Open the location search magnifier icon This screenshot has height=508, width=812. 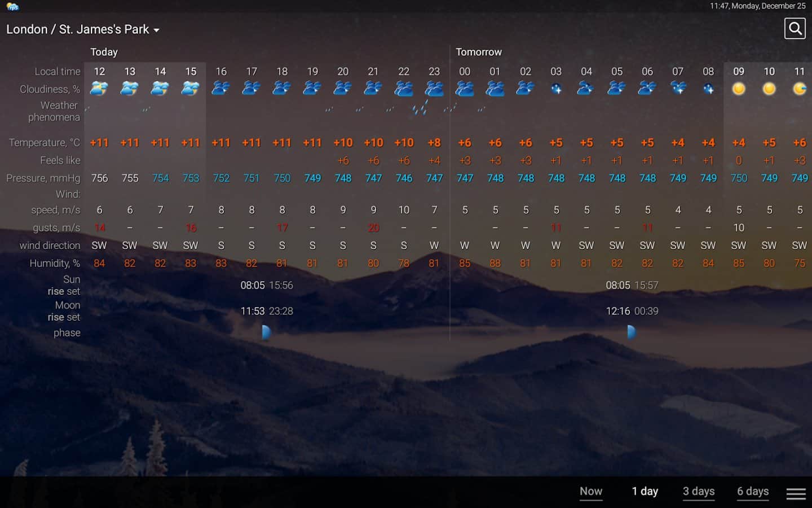(x=795, y=29)
